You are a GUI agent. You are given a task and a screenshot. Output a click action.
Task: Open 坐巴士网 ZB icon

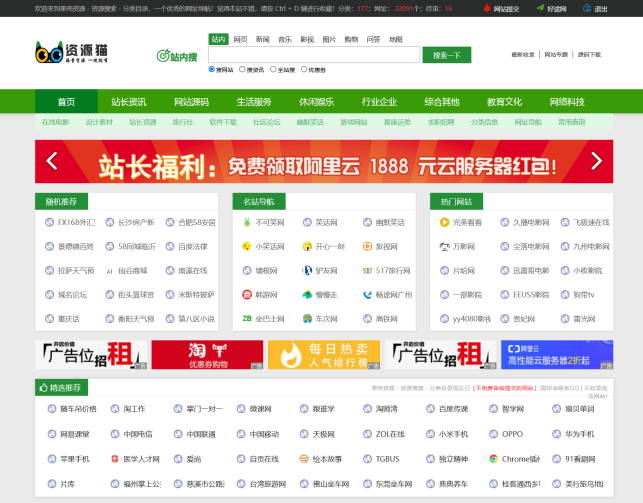(247, 319)
